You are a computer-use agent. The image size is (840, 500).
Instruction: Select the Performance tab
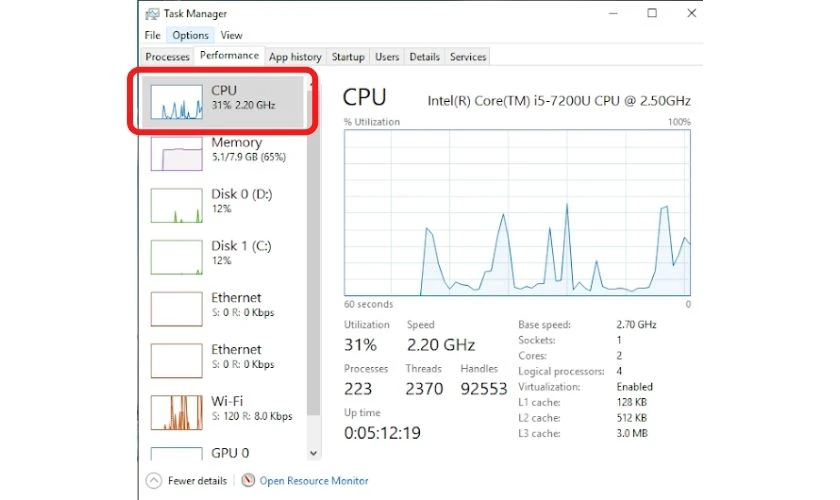click(229, 55)
